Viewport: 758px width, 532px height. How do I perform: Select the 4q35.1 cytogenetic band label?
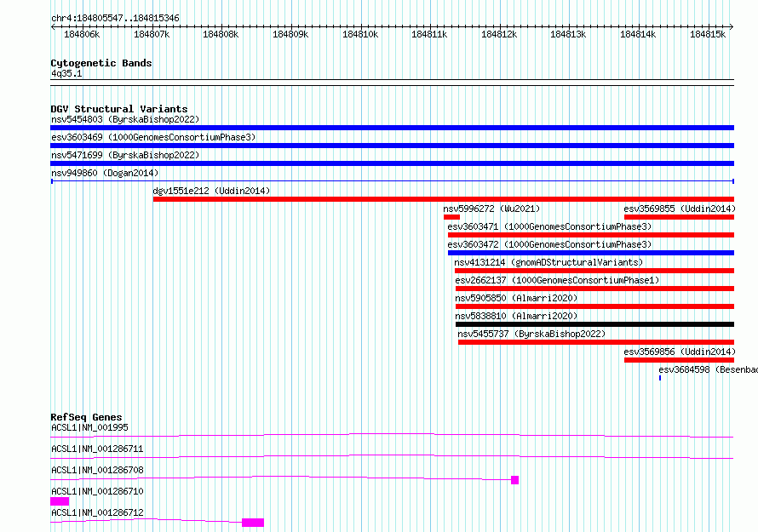(66, 74)
